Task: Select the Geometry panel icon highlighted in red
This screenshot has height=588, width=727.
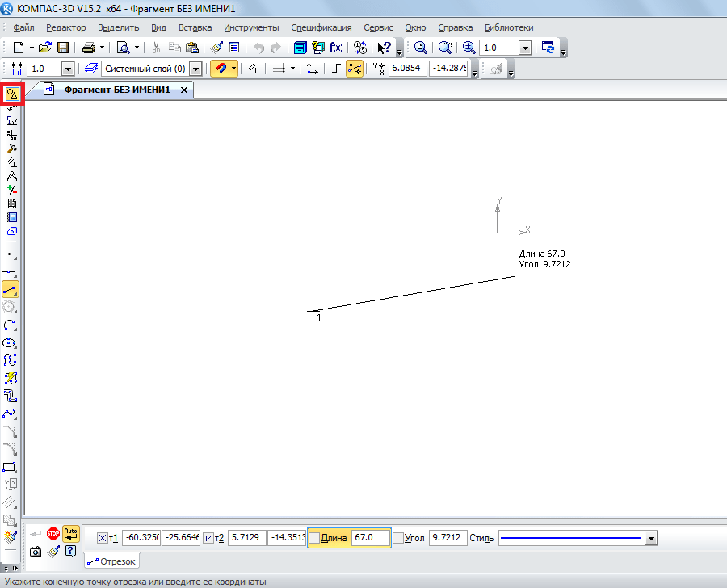Action: click(x=11, y=94)
